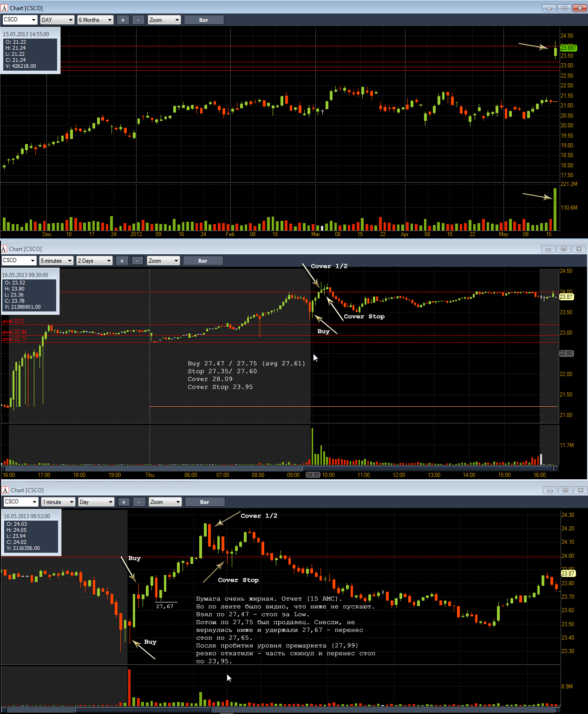
Task: Click app icon in top chart title bar
Action: 5,8
